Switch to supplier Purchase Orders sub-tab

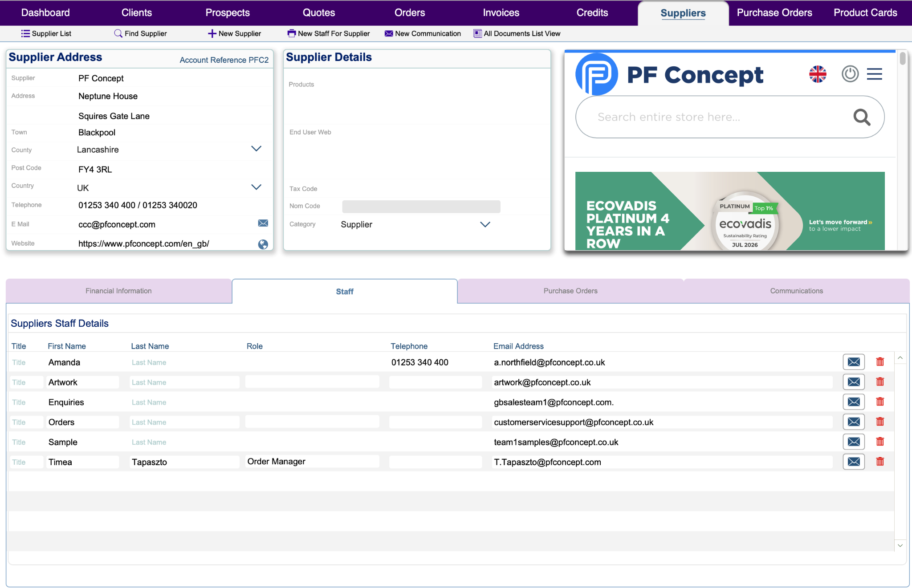point(570,291)
